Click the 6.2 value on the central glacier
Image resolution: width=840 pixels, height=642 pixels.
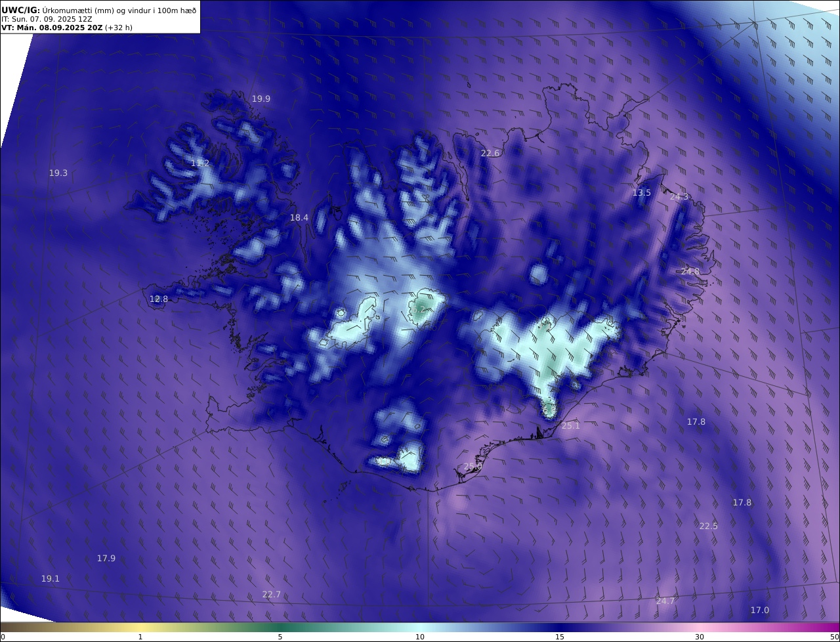coord(419,309)
